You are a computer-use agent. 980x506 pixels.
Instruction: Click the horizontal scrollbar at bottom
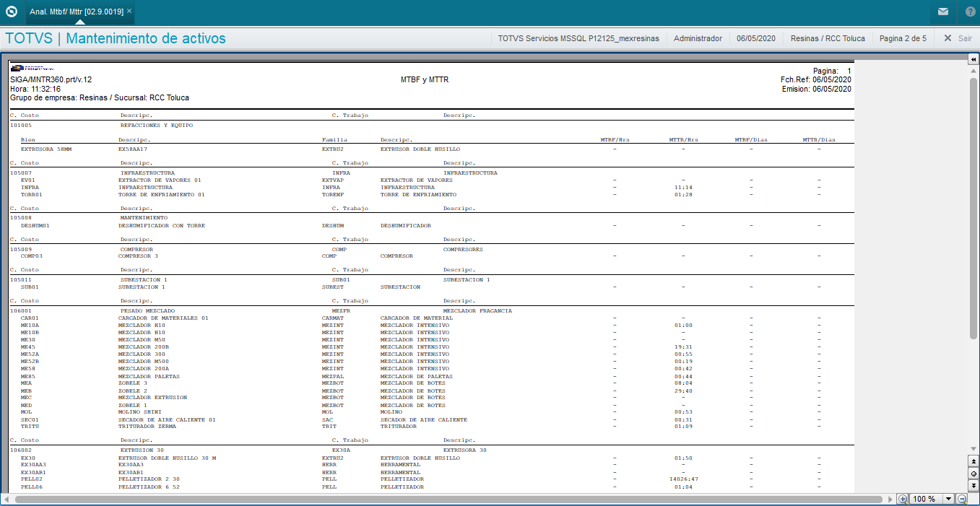point(448,499)
